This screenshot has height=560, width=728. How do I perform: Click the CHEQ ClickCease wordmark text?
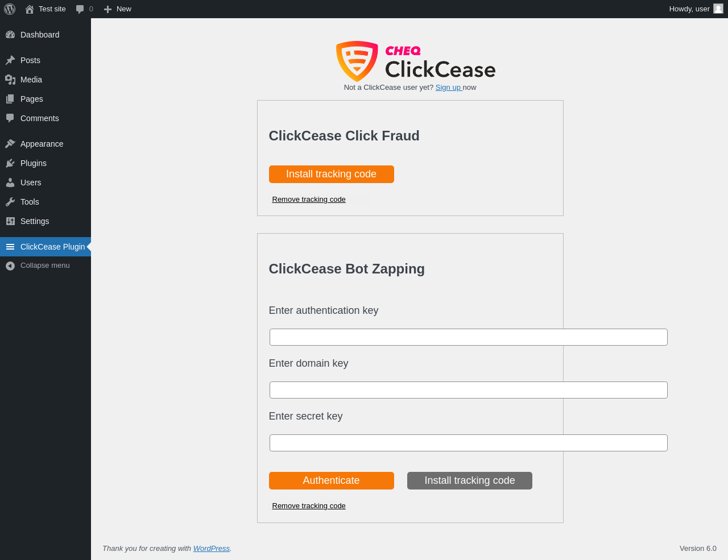(440, 63)
